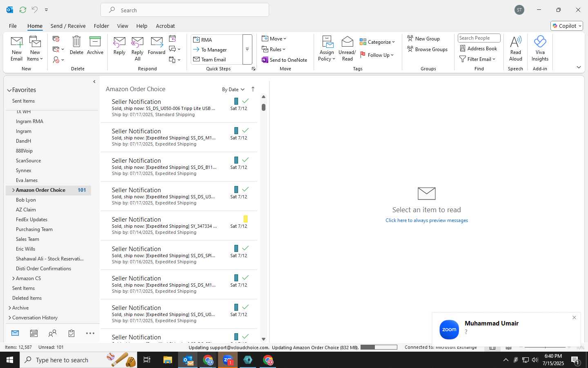Click the Share to Teams chat icon
This screenshot has height=368, width=588.
click(x=174, y=49)
